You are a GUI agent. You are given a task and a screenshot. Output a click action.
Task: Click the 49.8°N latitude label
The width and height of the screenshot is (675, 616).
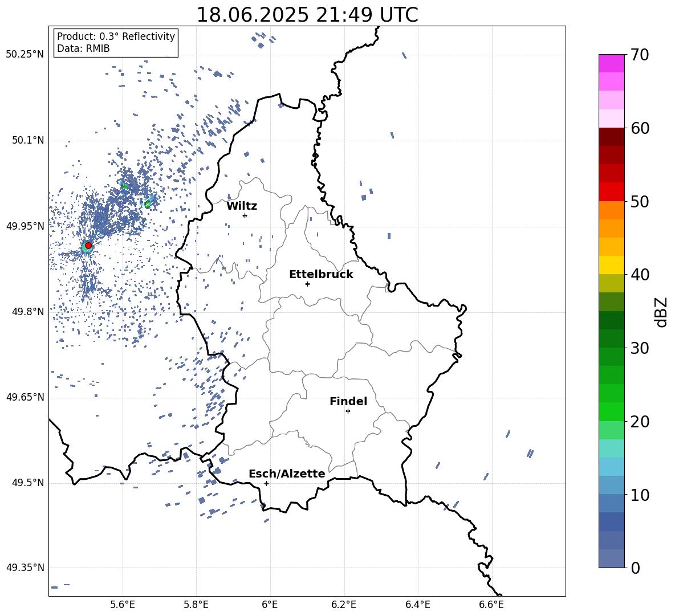point(29,312)
